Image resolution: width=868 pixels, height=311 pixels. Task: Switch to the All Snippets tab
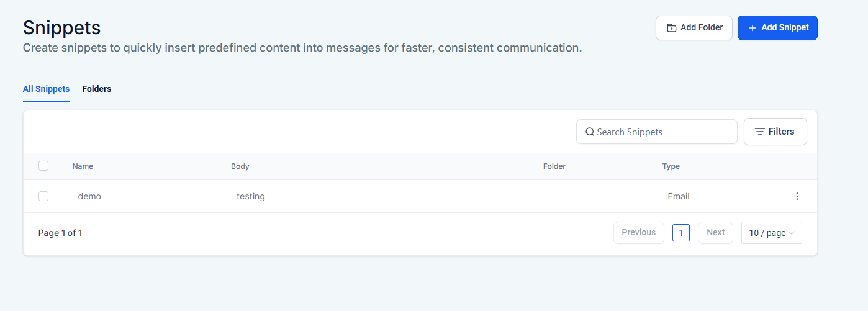(x=46, y=89)
